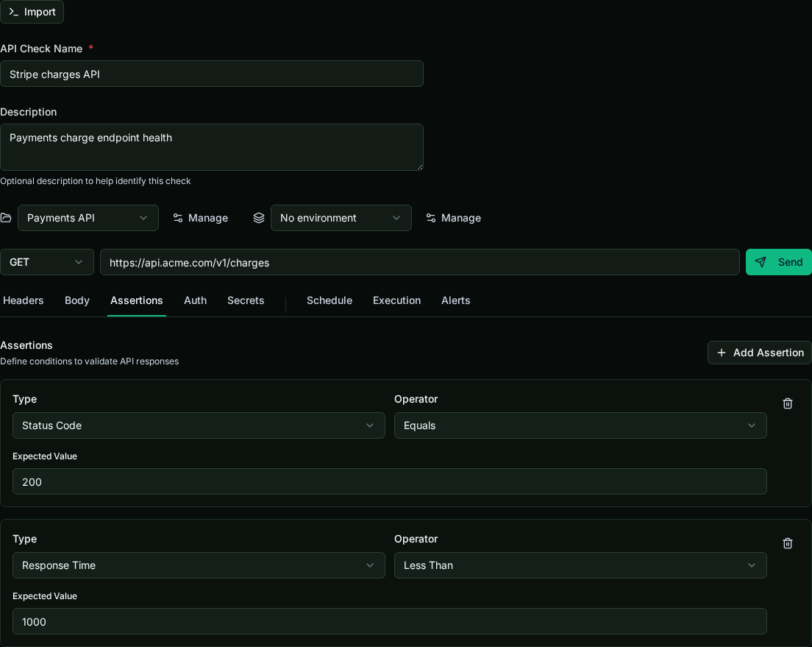Open the Execution tab
The image size is (812, 647).
[x=396, y=301]
